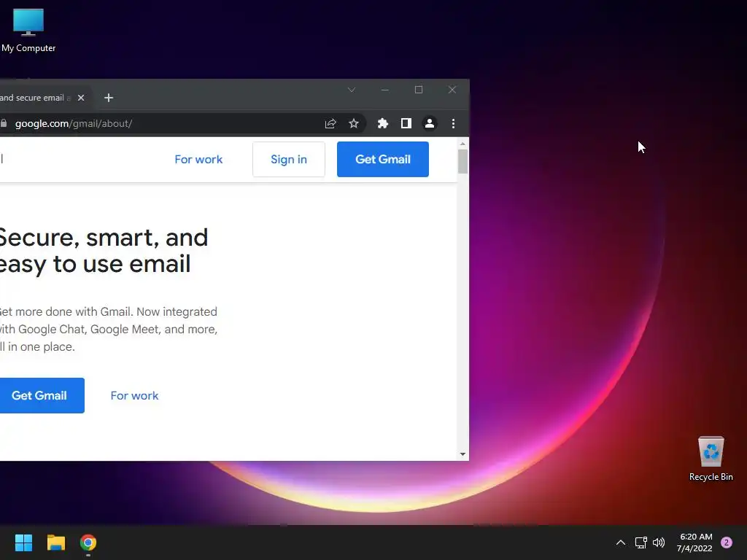Open the Windows Start menu
This screenshot has height=560, width=747.
23,542
